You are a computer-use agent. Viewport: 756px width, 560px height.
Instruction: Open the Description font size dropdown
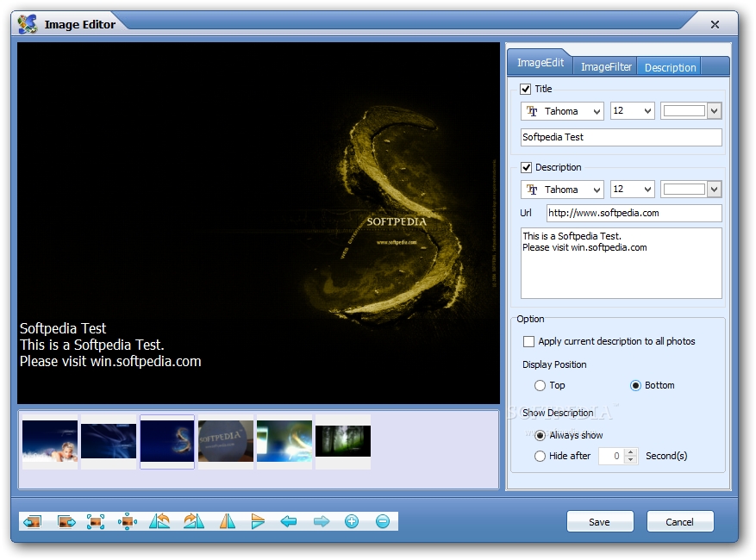click(632, 190)
